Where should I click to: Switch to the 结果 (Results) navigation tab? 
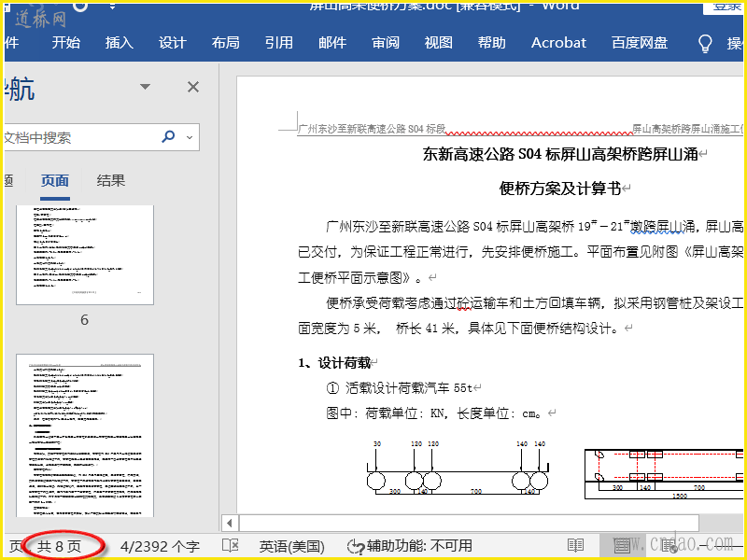(x=111, y=181)
